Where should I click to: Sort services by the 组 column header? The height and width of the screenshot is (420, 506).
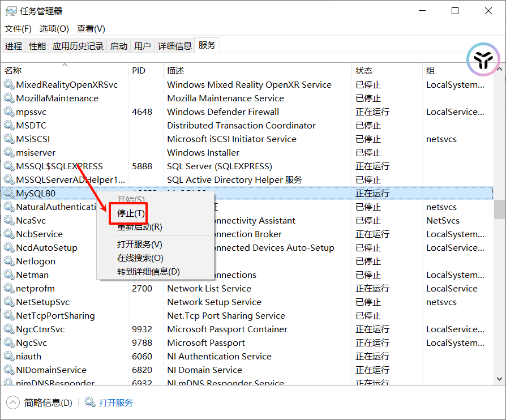[457, 70]
